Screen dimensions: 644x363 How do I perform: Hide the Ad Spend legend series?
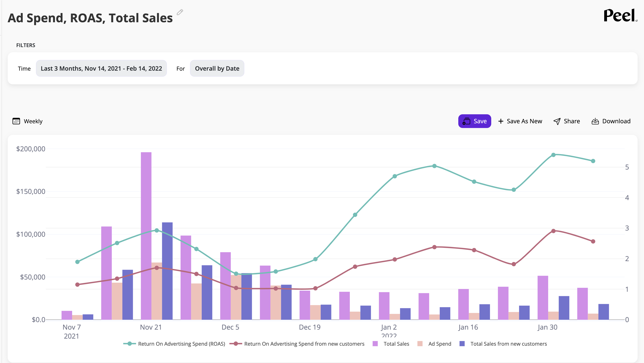[x=439, y=344]
